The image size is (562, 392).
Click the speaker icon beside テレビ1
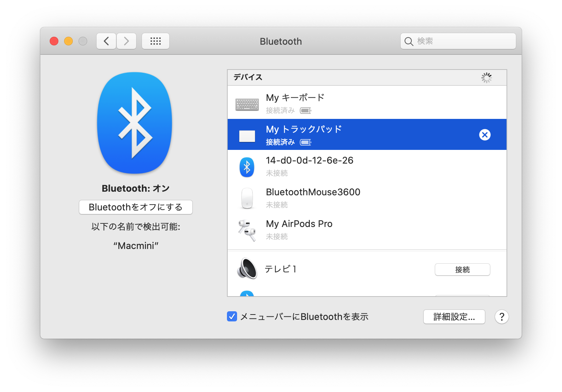click(x=247, y=269)
